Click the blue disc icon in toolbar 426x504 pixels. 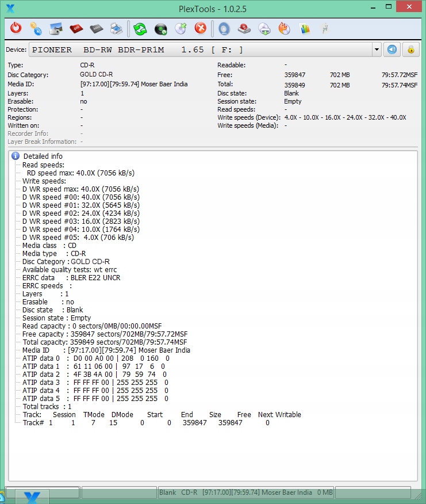click(x=224, y=28)
